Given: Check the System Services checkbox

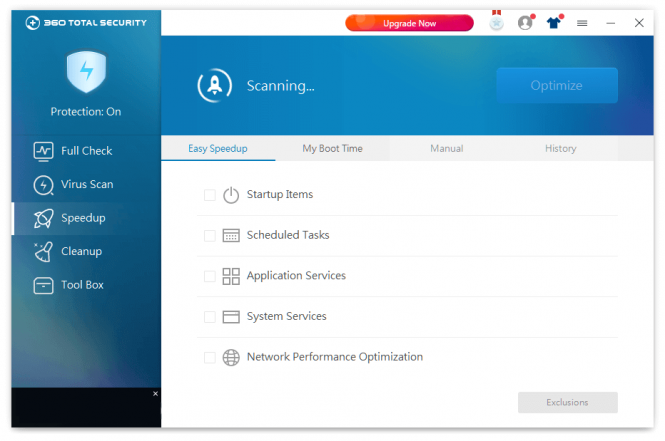Looking at the screenshot, I should (210, 317).
